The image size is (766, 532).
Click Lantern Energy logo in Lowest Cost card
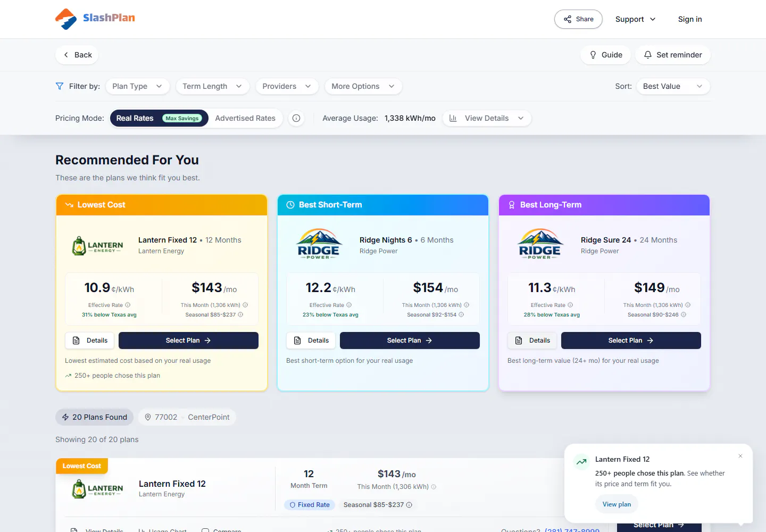coord(97,246)
